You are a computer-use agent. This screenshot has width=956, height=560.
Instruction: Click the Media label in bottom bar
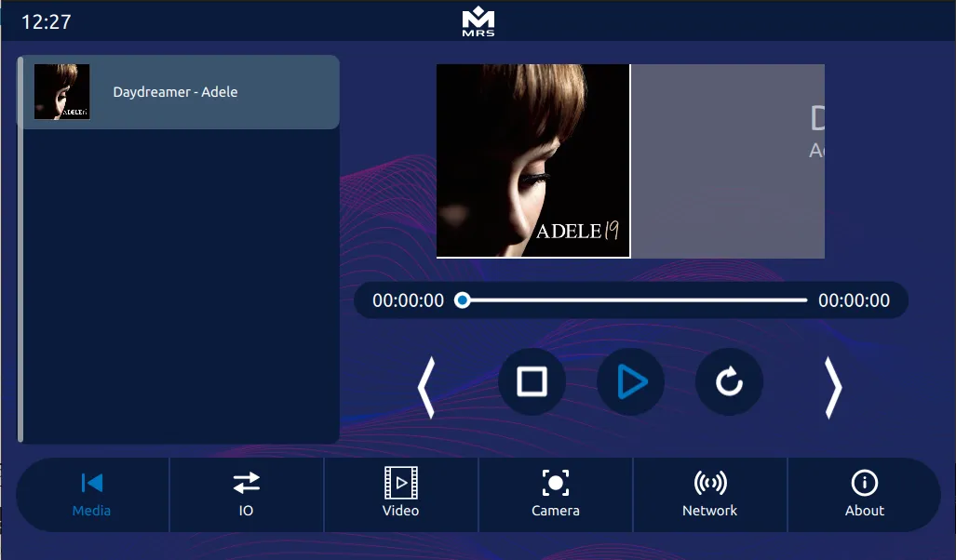click(91, 510)
